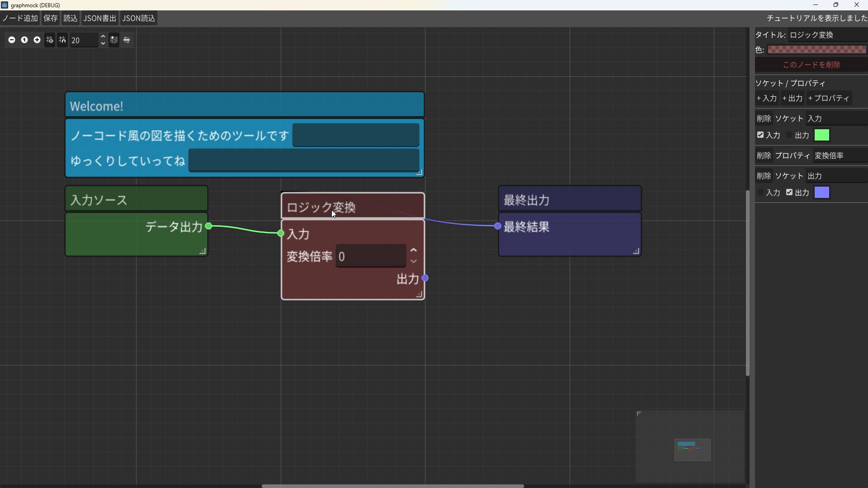
Task: Increase snap distance value arrow up
Action: click(103, 37)
